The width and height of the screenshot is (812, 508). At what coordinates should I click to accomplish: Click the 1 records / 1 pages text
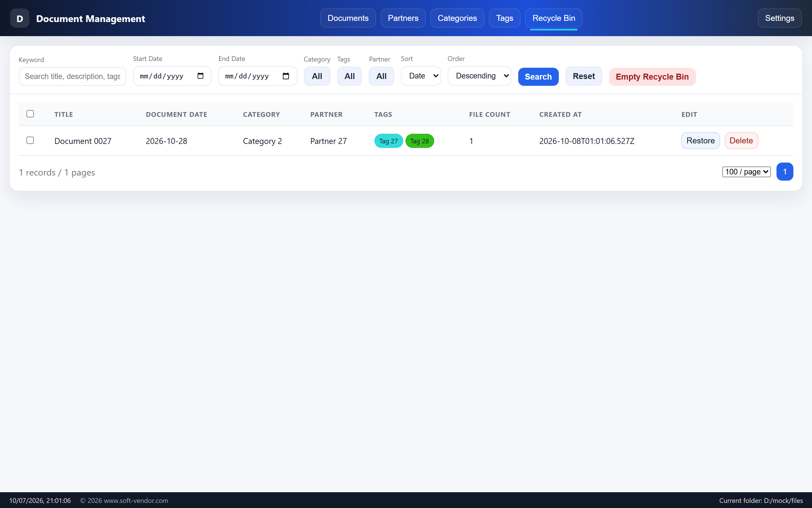pyautogui.click(x=57, y=173)
